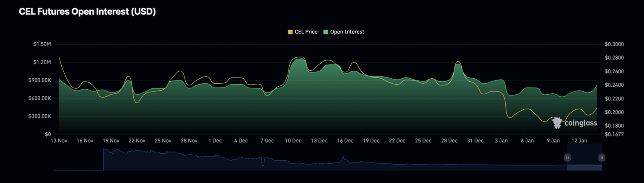
Task: Select the 25 Nov date axis label
Action: tap(163, 141)
